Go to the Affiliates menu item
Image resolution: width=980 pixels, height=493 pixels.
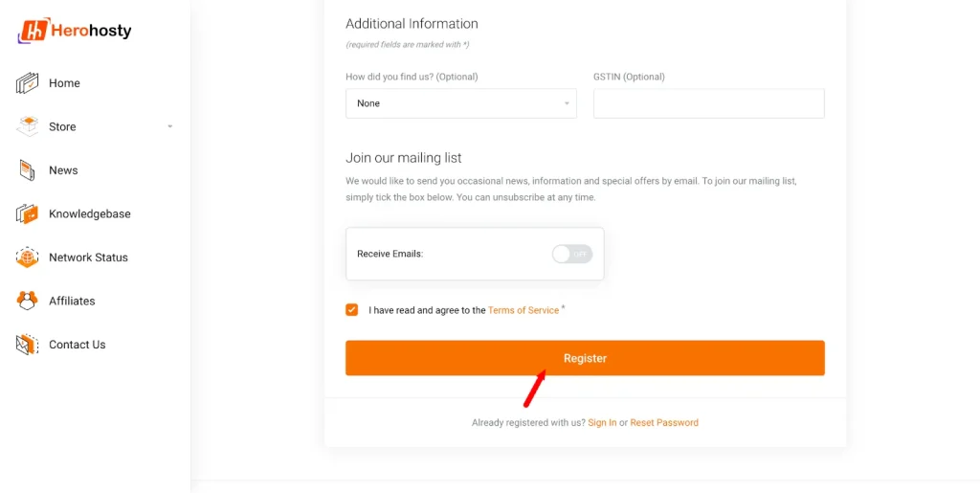click(72, 301)
